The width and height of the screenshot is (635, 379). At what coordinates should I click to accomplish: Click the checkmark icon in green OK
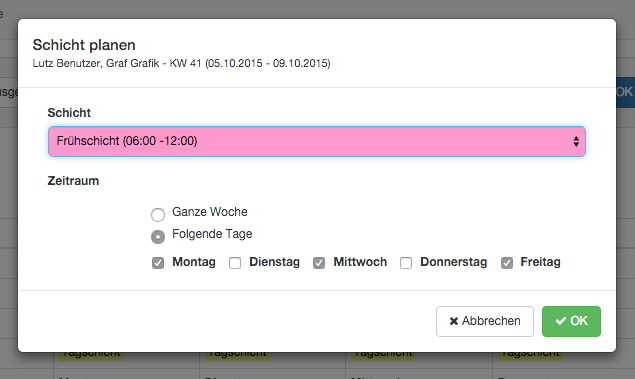pyautogui.click(x=561, y=321)
